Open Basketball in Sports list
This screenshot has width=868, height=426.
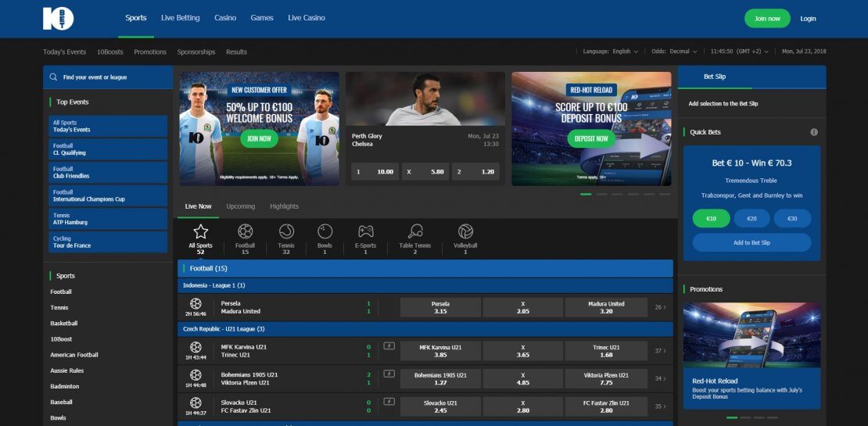click(63, 323)
